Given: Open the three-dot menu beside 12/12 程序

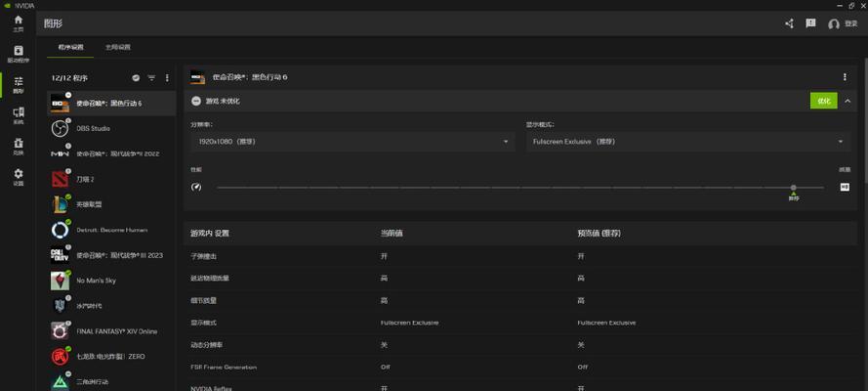Looking at the screenshot, I should [167, 78].
